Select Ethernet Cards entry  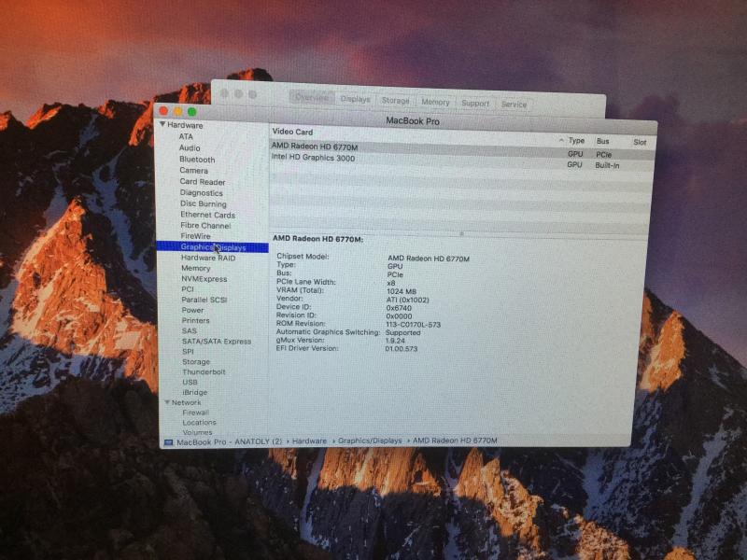tap(207, 215)
